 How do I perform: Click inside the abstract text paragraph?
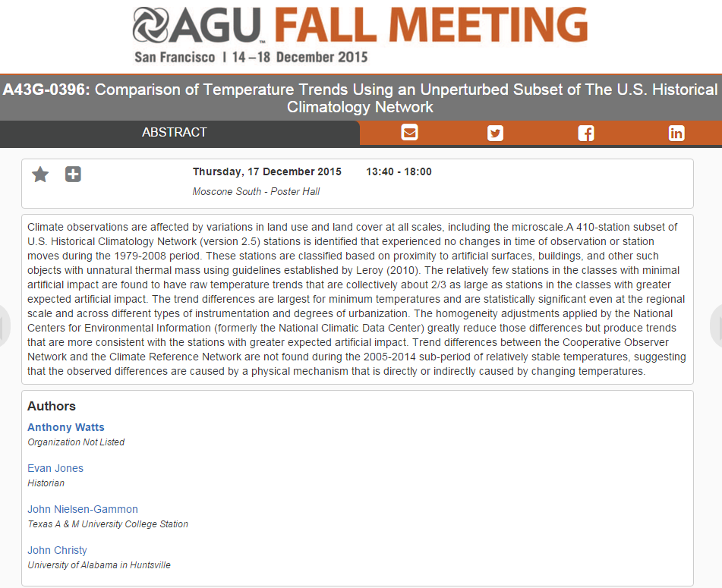click(x=357, y=299)
